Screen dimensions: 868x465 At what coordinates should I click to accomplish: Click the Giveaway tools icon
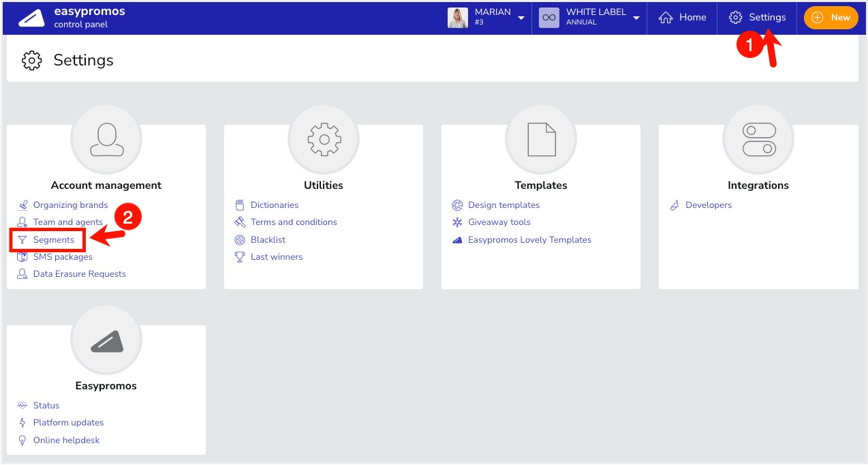(x=457, y=222)
